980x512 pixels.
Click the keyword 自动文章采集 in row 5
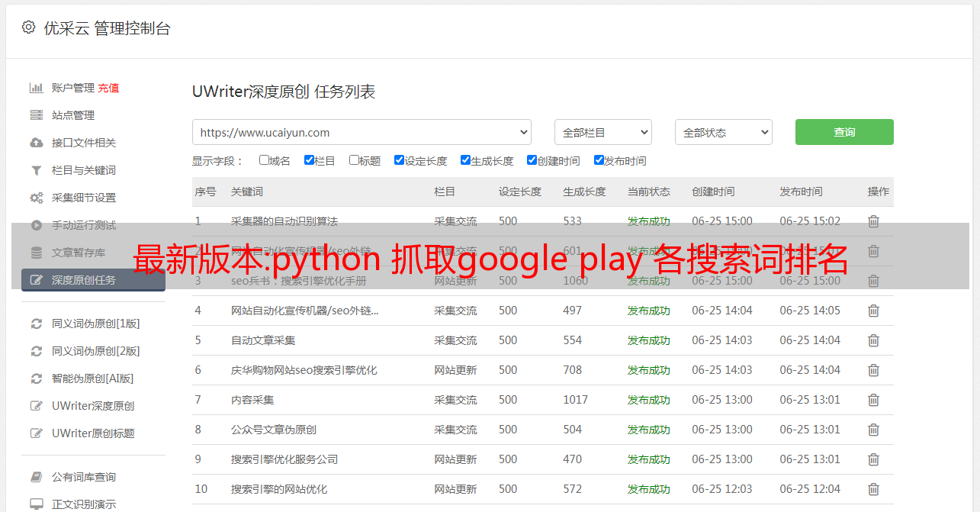[263, 340]
